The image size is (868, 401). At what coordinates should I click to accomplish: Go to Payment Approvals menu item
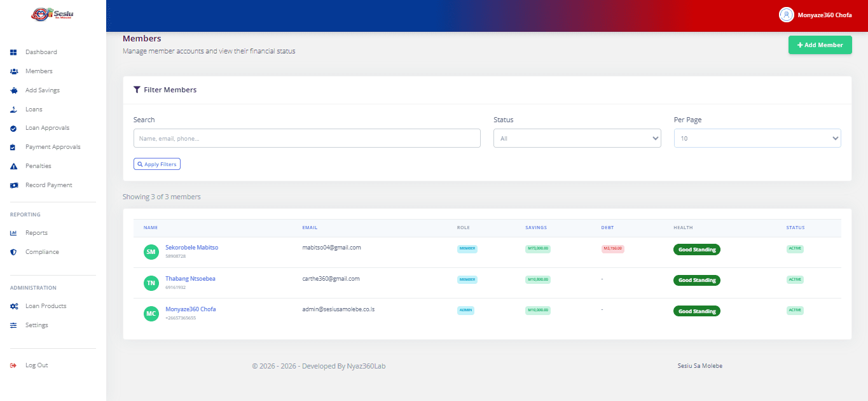(53, 147)
